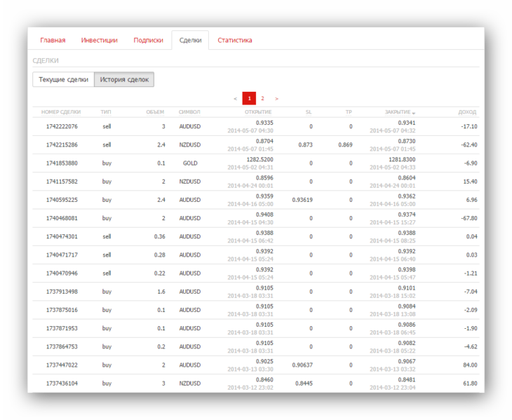This screenshot has width=512, height=420.
Task: Click SL value 0.93619
Action: click(302, 200)
